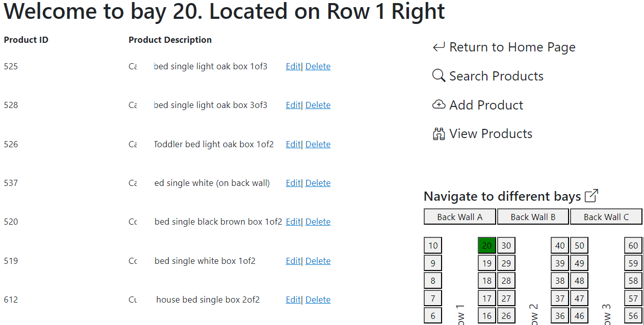Edit product 525
This screenshot has height=325, width=644.
pyautogui.click(x=293, y=66)
